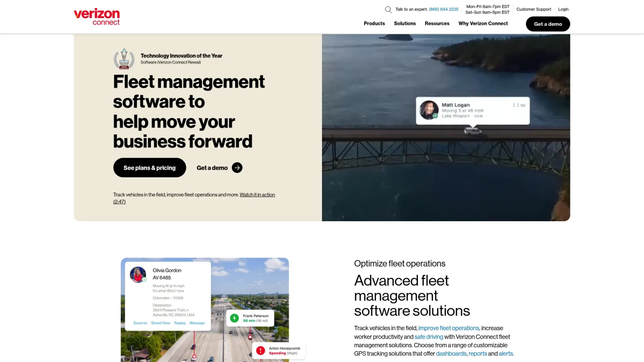Click Zoom to in Olivia Gordon card

point(140,323)
